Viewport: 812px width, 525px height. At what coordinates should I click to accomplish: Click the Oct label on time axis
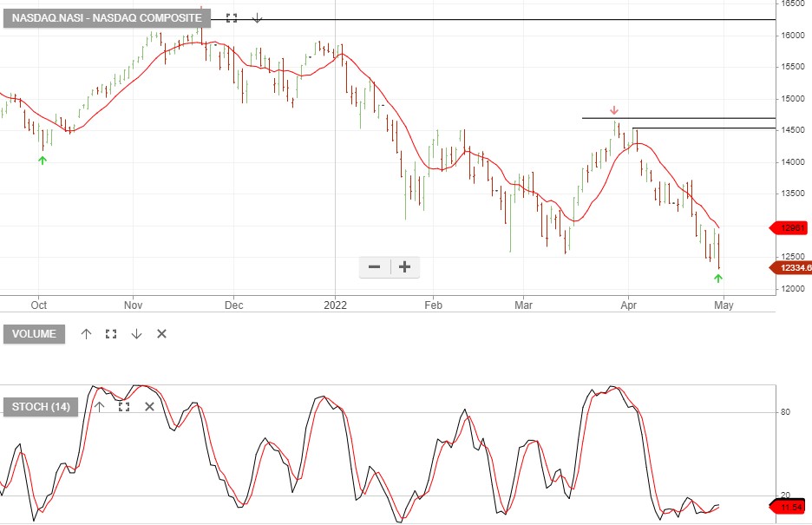(39, 305)
